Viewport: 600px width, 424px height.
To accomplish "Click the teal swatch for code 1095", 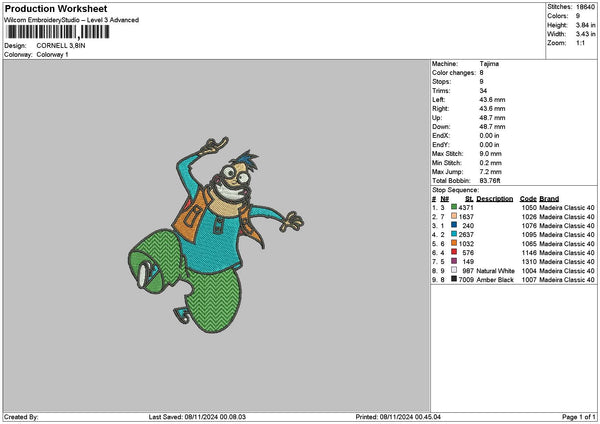I will coord(454,234).
